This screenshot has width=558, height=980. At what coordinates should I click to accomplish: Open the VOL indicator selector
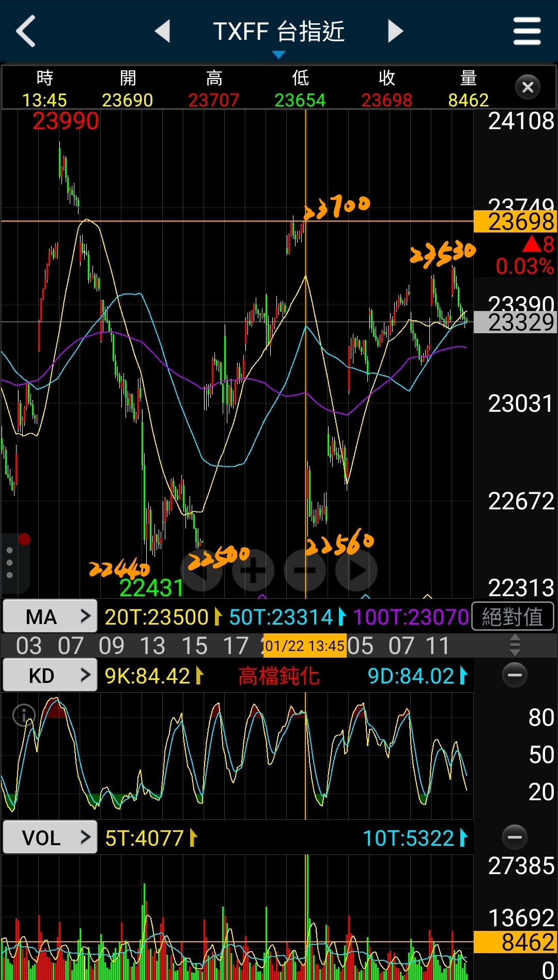[x=50, y=837]
